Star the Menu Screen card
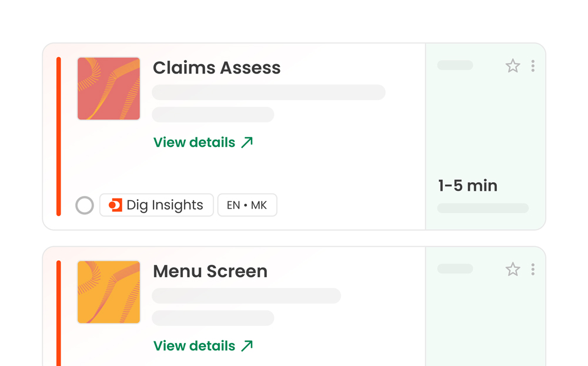 coord(513,269)
